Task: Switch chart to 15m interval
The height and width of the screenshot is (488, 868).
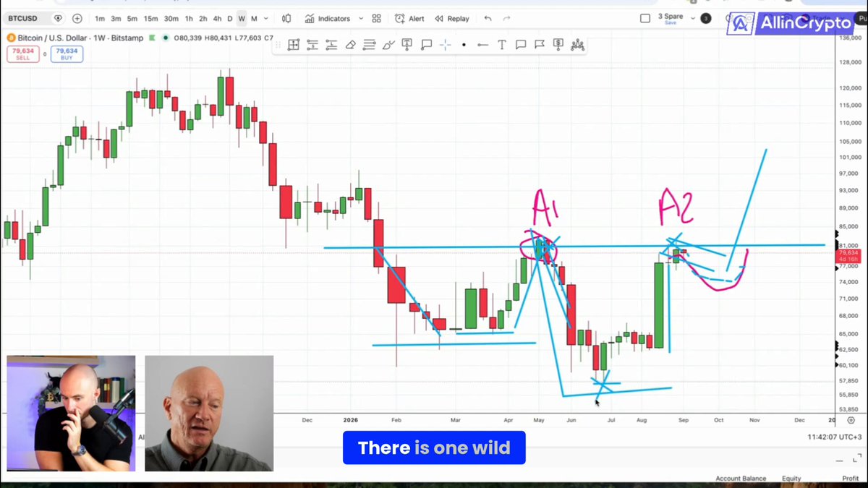Action: (x=150, y=19)
